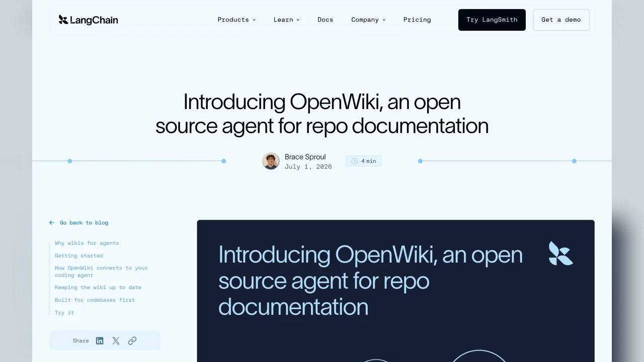Copy the article link using the chain icon
This screenshot has width=644, height=362.
[x=132, y=341]
